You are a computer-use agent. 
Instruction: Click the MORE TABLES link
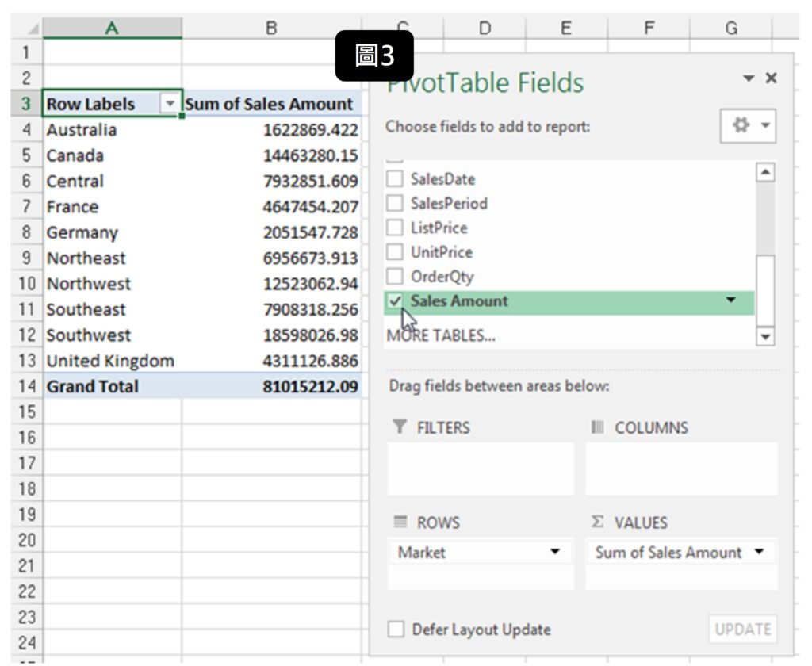pos(441,335)
